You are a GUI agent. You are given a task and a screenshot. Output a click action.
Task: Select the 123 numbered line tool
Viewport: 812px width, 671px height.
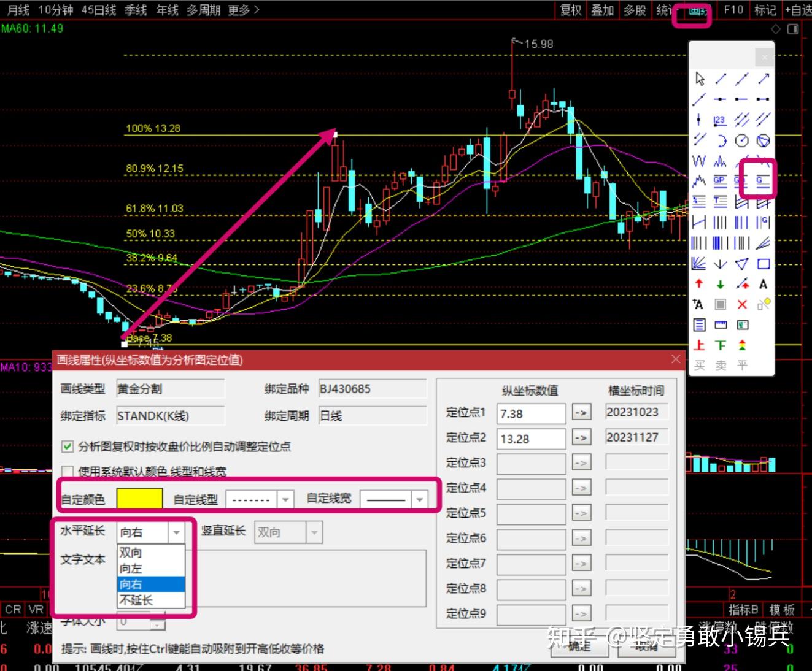[x=719, y=120]
